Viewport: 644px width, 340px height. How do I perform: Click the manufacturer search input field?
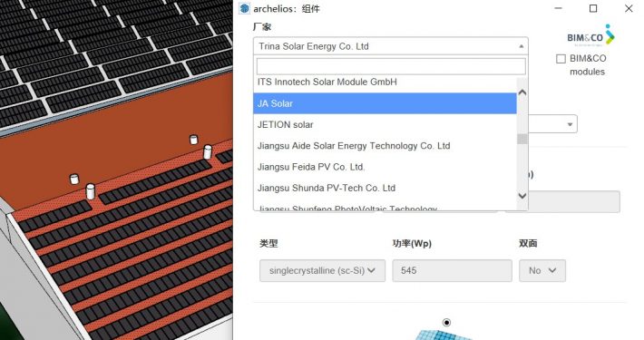pyautogui.click(x=391, y=66)
